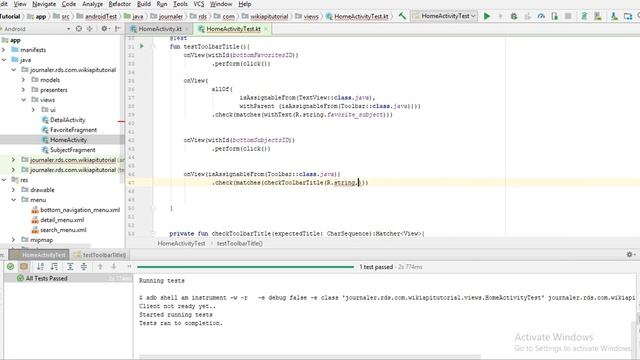Open the Navigate menu
Image resolution: width=640 pixels, height=360 pixels.
pyautogui.click(x=44, y=4)
